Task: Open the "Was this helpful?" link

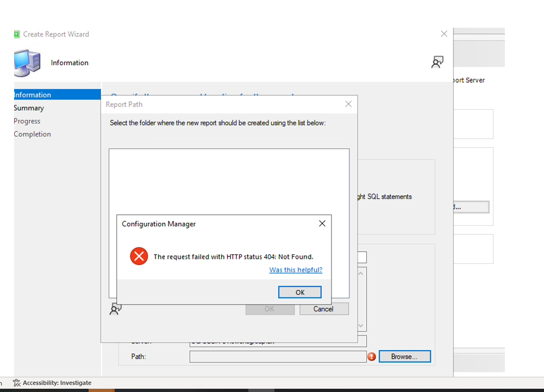Action: (296, 270)
